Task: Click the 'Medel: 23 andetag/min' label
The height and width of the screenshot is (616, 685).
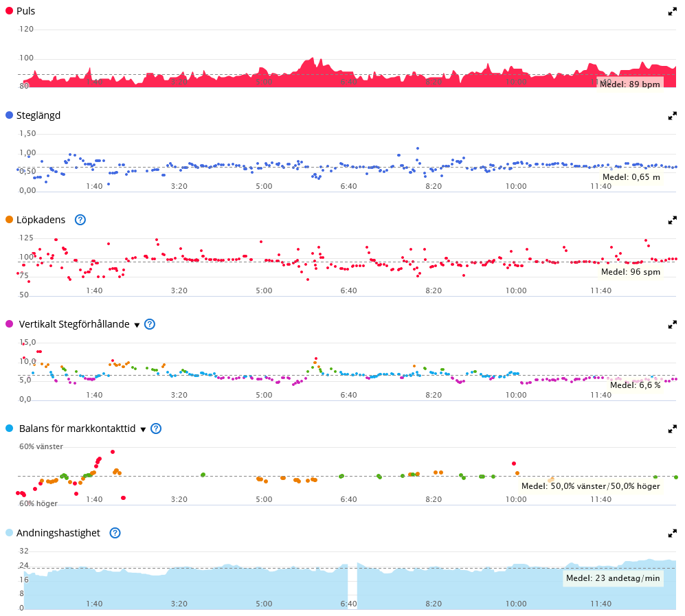Action: pos(613,578)
